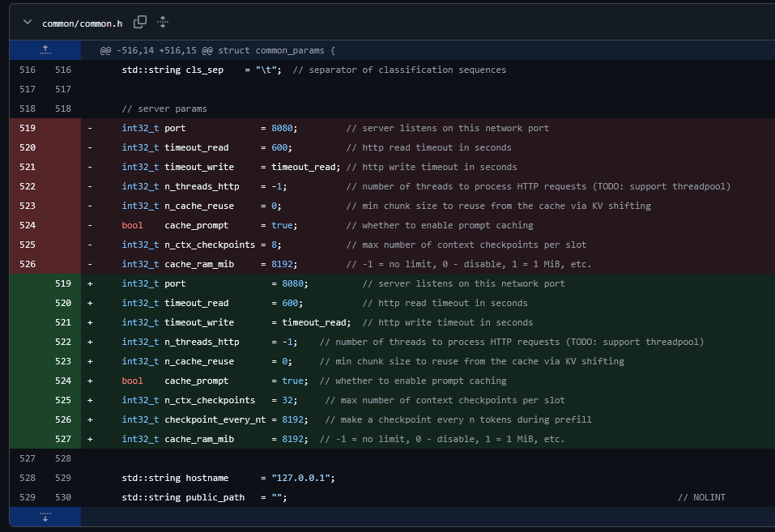Select added line number 526
Image resolution: width=775 pixels, height=532 pixels.
click(63, 419)
